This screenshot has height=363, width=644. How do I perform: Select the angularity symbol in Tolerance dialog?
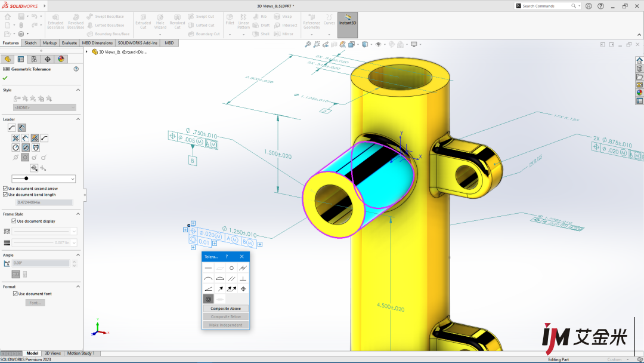[x=208, y=288]
